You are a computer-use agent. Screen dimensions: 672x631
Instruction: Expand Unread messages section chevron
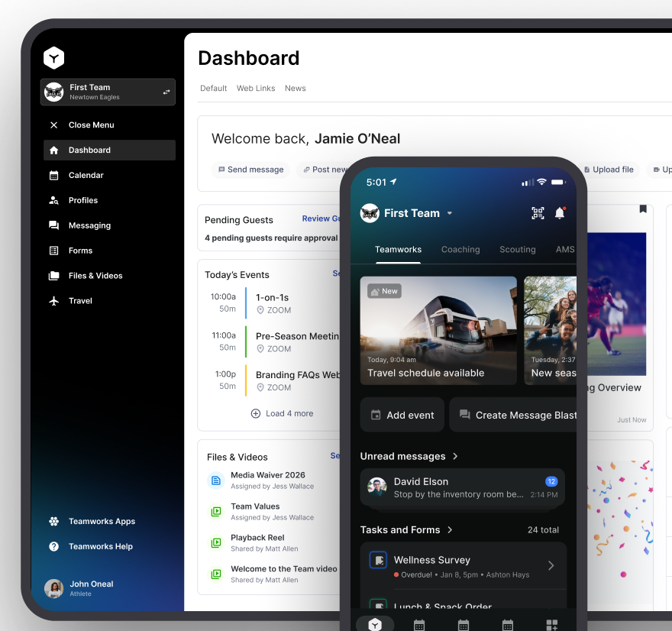click(x=455, y=456)
